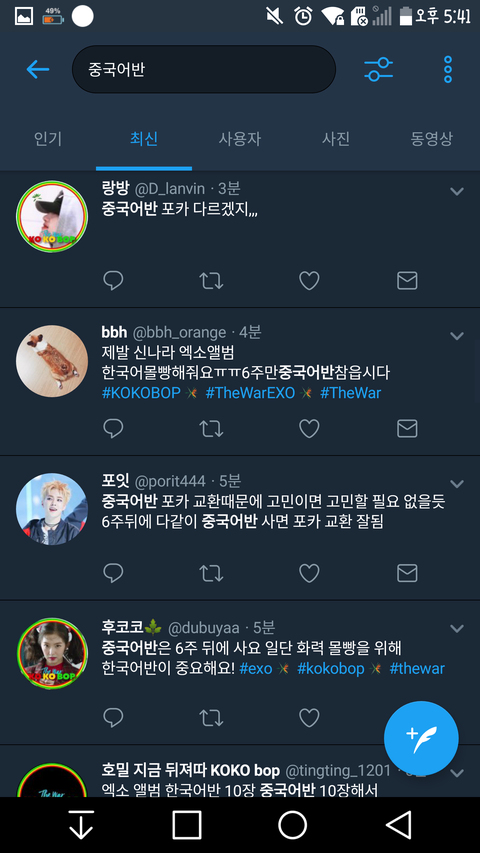Like the @D_lanvin tweet
The width and height of the screenshot is (480, 853).
(x=309, y=281)
